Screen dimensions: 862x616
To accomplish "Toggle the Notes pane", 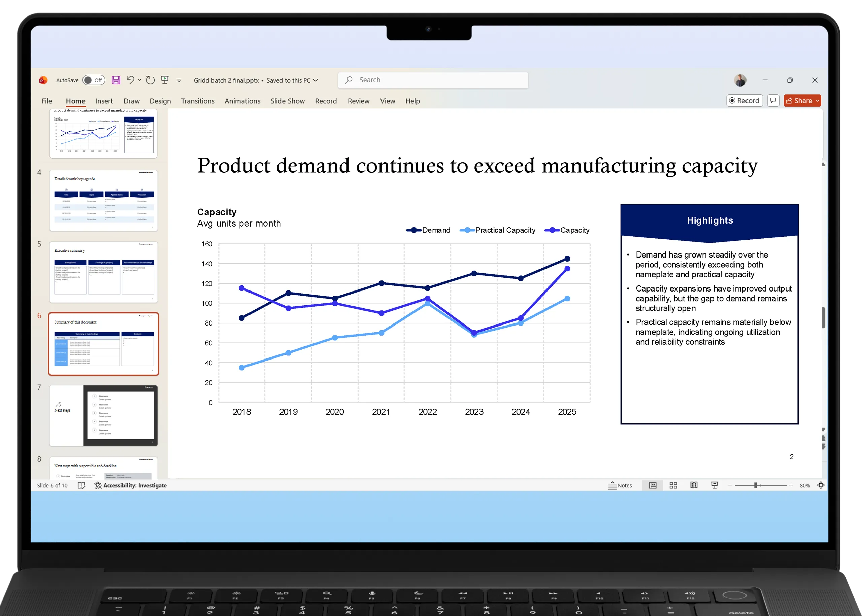I will coord(620,485).
